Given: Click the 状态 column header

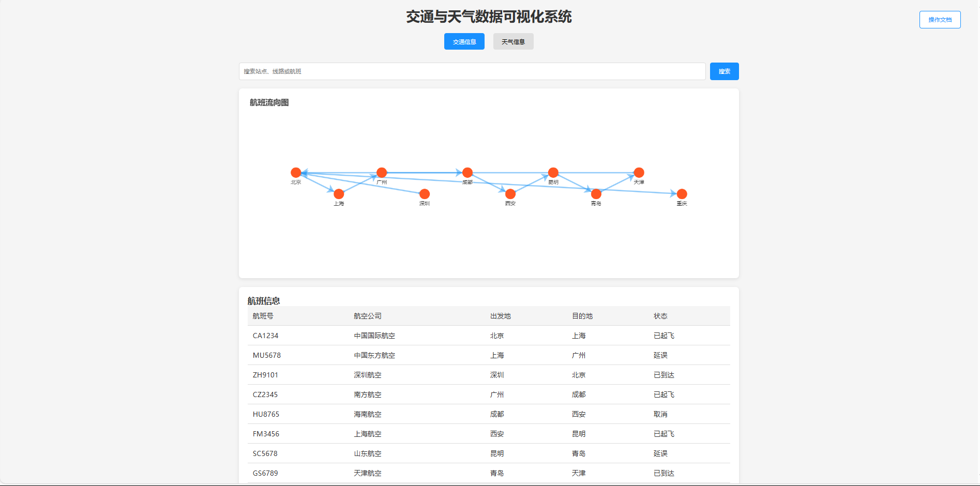Looking at the screenshot, I should click(x=660, y=316).
